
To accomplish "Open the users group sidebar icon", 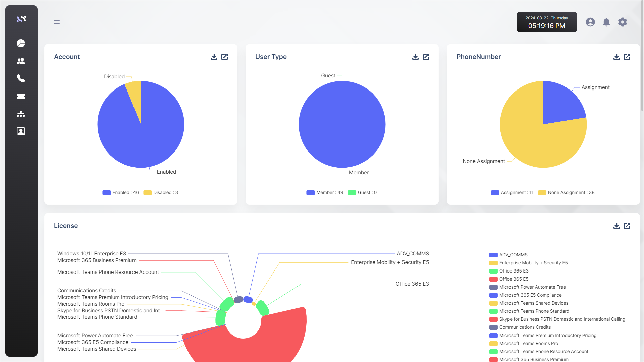I will point(21,61).
